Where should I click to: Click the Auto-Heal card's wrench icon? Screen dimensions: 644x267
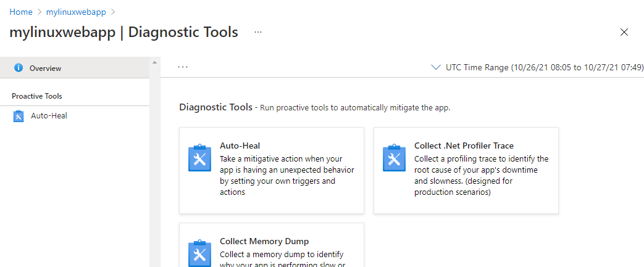(x=199, y=157)
